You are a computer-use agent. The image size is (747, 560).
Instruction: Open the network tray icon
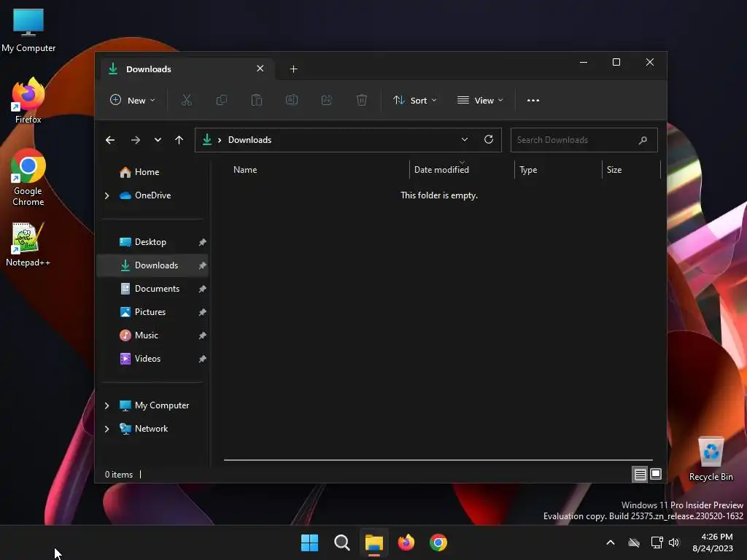coord(657,542)
